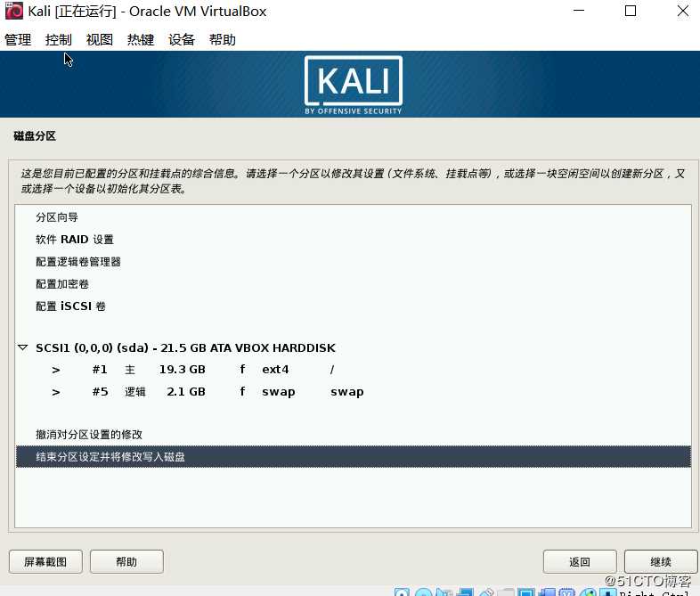
Task: Click the arrow beside partition #1
Action: pyautogui.click(x=56, y=370)
